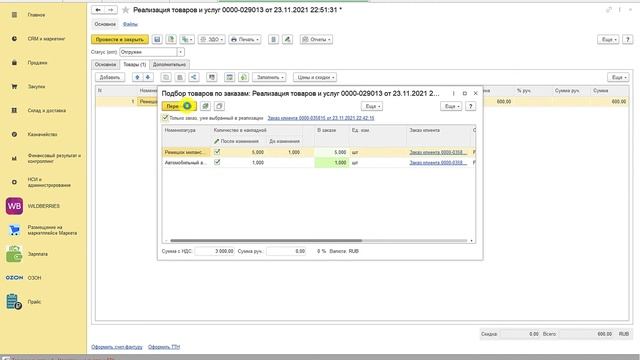Click Оформить счет-фактуру link
Viewport: 640px width, 360px height.
point(117,347)
